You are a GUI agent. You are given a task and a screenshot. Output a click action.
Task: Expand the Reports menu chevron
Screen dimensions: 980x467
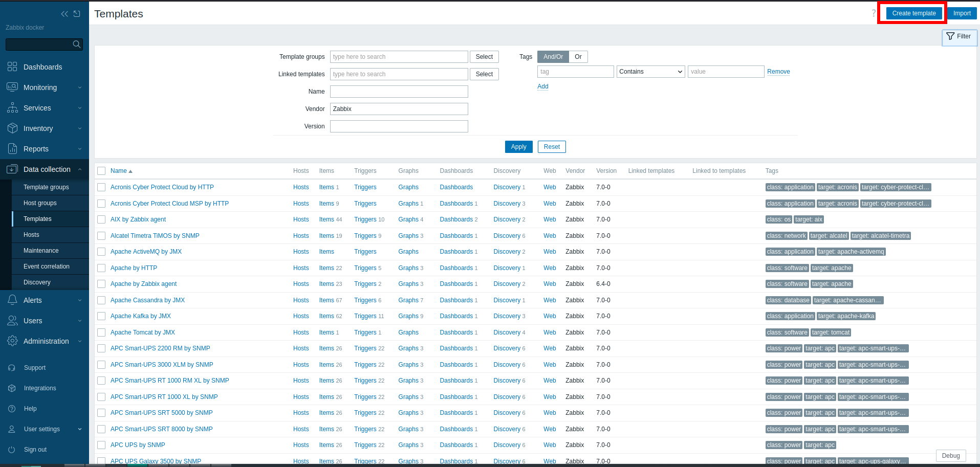[x=80, y=149]
